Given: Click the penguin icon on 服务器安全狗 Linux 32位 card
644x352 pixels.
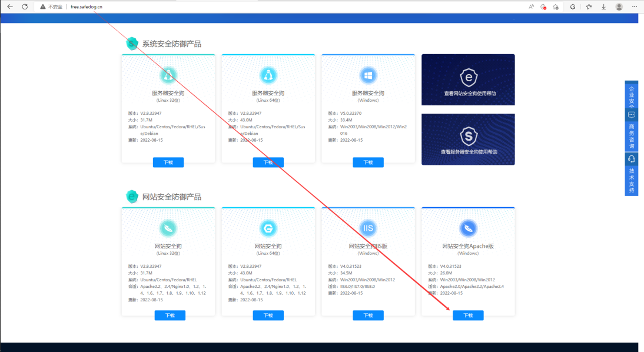Looking at the screenshot, I should point(168,75).
